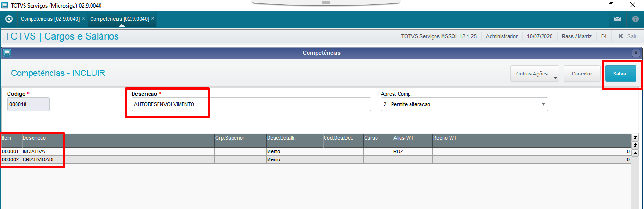Jump to first grid row arrow
Screen dimensions: 644x209
(635, 137)
